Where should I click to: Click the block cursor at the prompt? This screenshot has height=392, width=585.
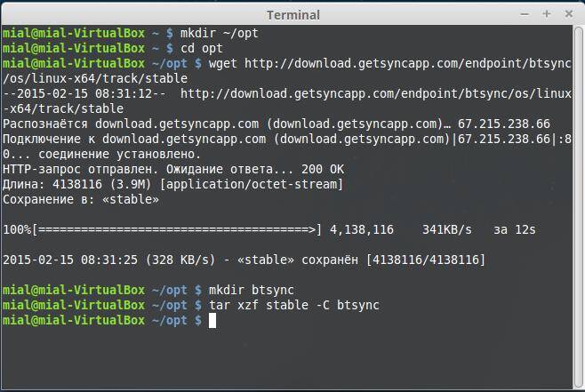point(212,321)
